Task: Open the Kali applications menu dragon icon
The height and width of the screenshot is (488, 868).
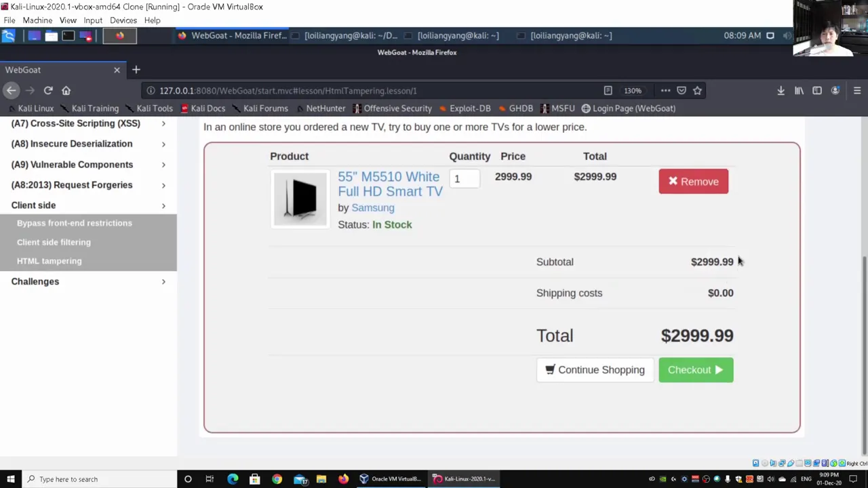Action: (x=8, y=35)
